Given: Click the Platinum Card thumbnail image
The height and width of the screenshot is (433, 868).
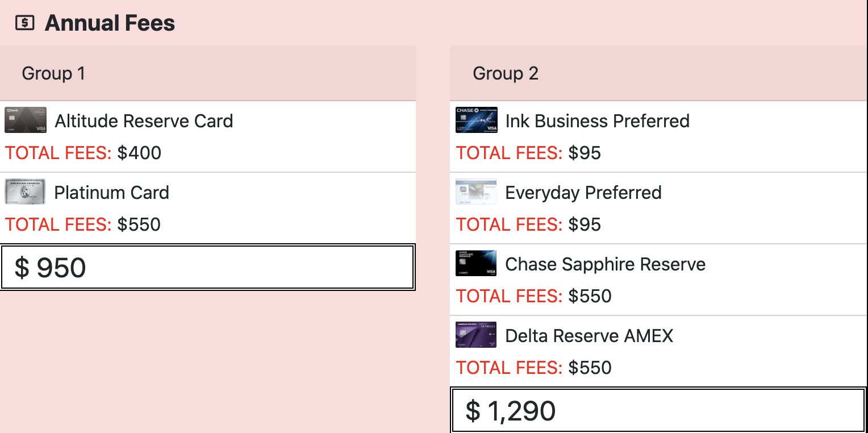Looking at the screenshot, I should pyautogui.click(x=26, y=191).
